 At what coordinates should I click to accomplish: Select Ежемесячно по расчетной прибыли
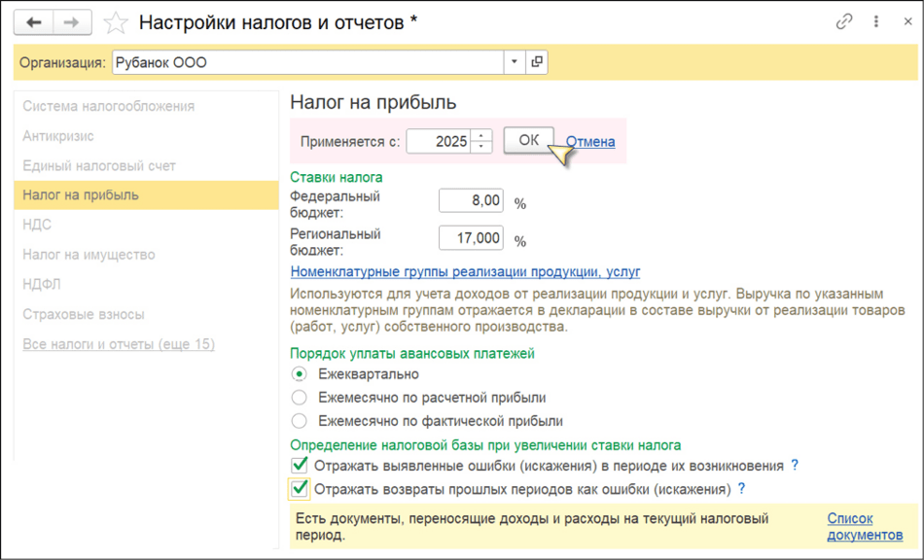[x=300, y=398]
